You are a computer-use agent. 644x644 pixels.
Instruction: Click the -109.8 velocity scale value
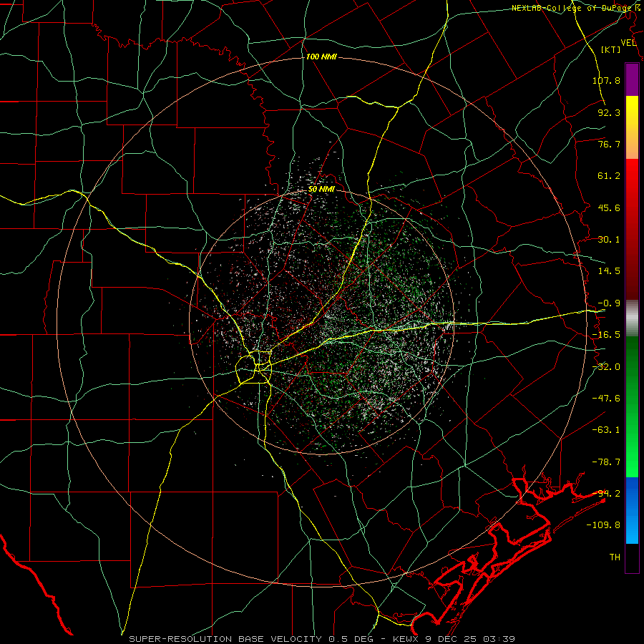(x=603, y=525)
